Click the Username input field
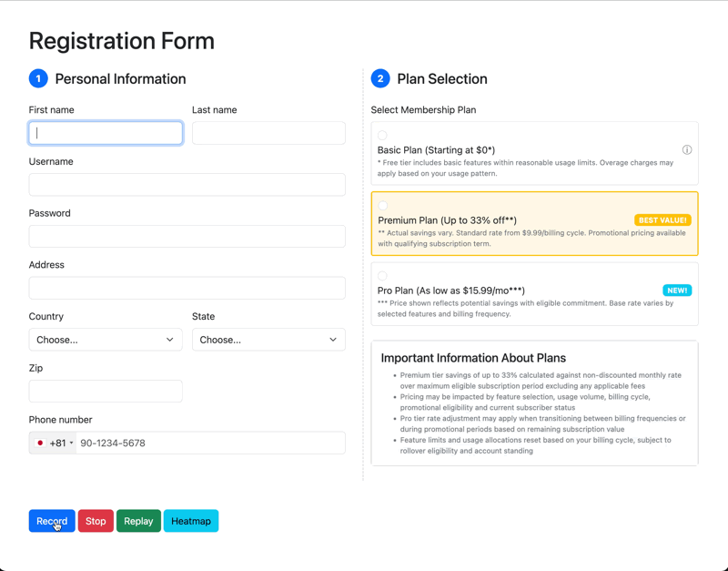Screen dimensions: 728x571 [187, 185]
